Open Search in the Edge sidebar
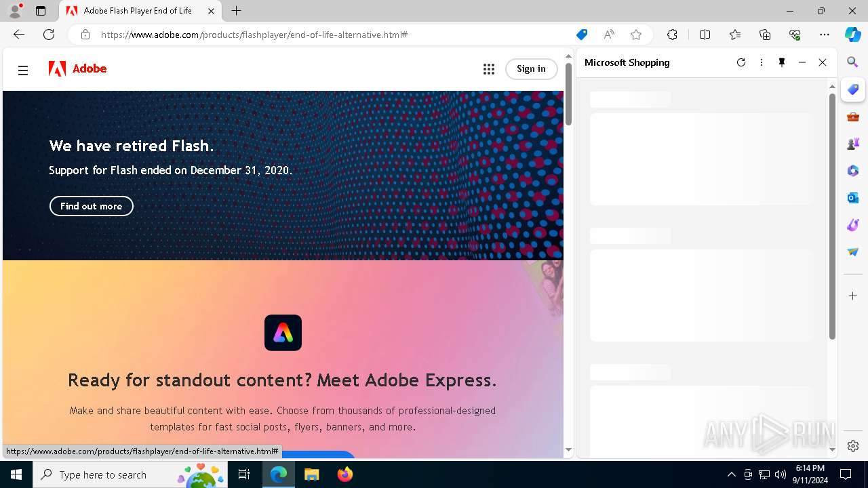Viewport: 868px width, 488px height. [853, 62]
